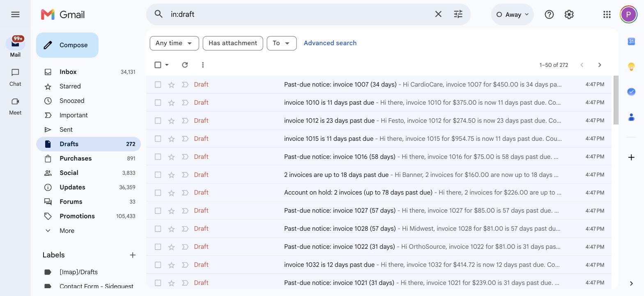Click the Compose button
The height and width of the screenshot is (296, 644).
67,45
